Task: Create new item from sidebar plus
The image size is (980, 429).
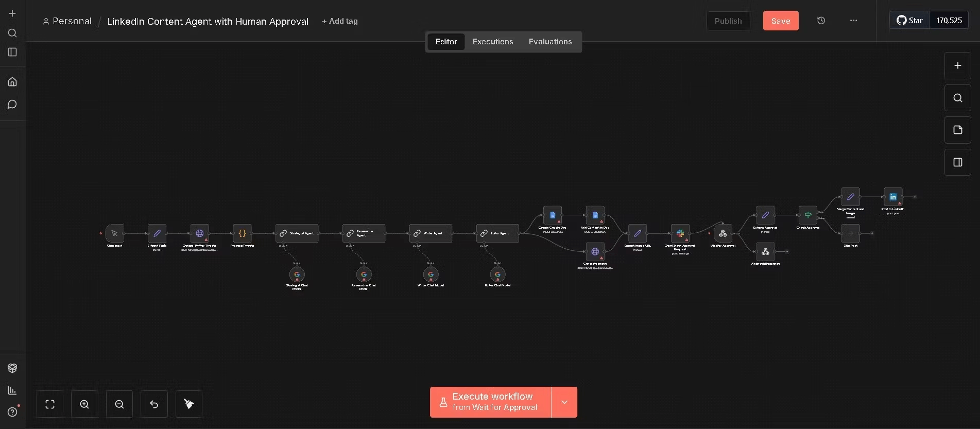Action: point(12,13)
